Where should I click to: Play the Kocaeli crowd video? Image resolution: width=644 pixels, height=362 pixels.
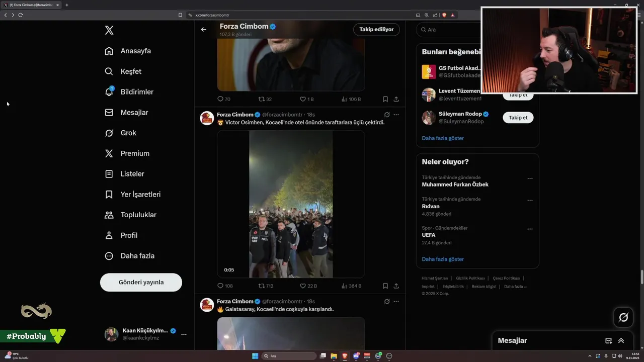point(291,204)
